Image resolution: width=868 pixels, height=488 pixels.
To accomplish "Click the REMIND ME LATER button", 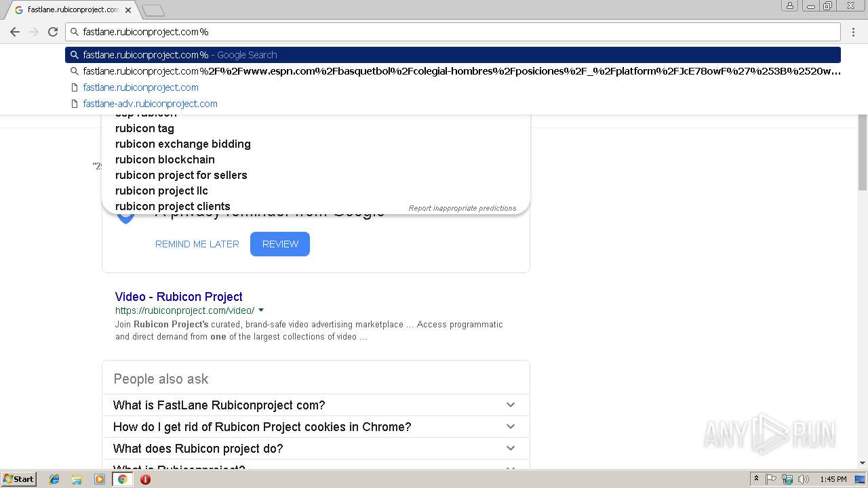I will pos(197,244).
